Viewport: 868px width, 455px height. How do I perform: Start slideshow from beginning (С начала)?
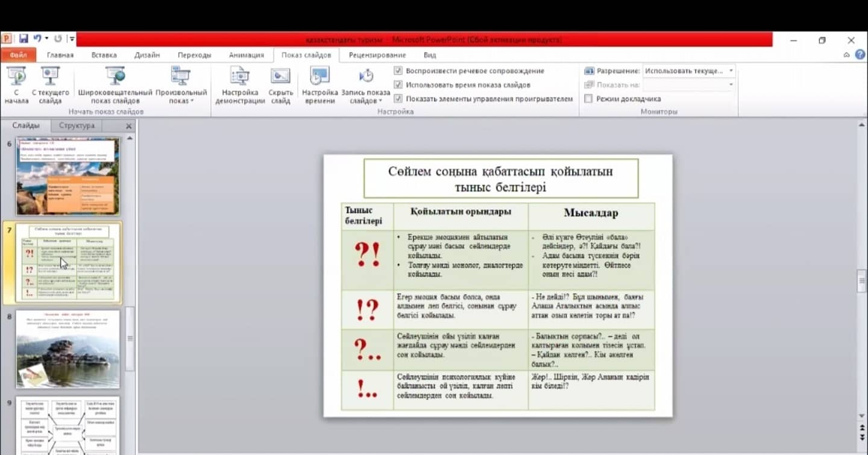16,77
